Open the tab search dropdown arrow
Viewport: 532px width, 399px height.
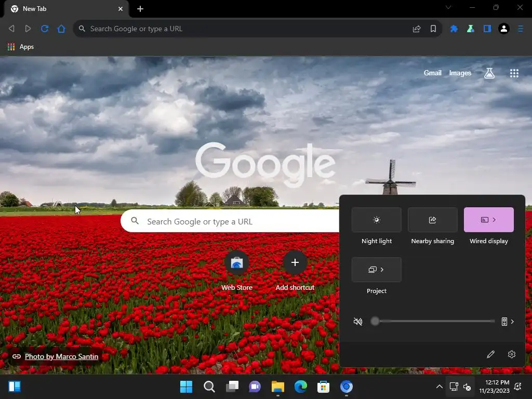(x=448, y=7)
